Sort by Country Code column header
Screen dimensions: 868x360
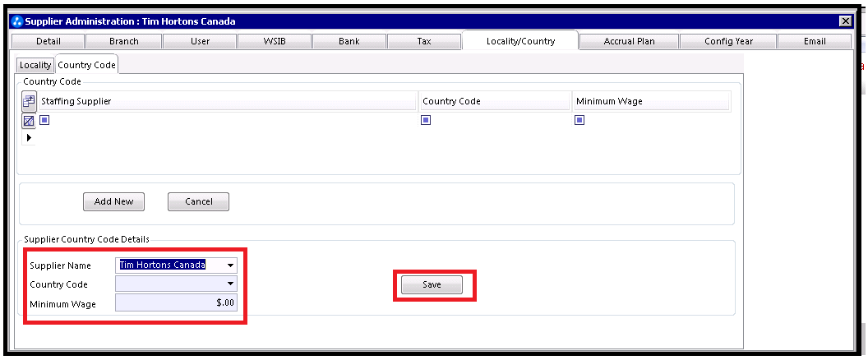[x=495, y=101]
